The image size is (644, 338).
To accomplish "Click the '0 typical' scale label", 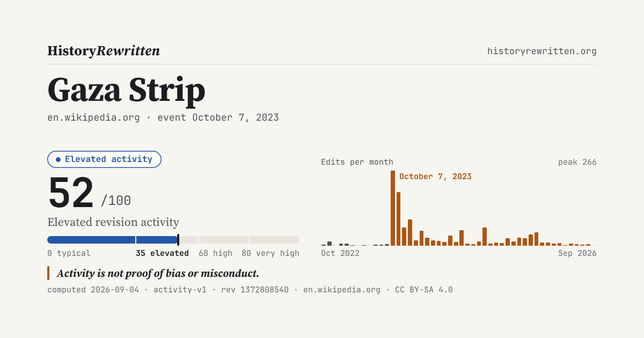I will pyautogui.click(x=69, y=253).
